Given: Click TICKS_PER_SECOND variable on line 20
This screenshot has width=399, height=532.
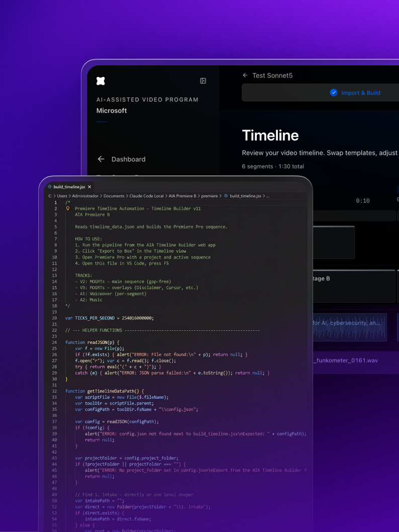Looking at the screenshot, I should 94,318.
